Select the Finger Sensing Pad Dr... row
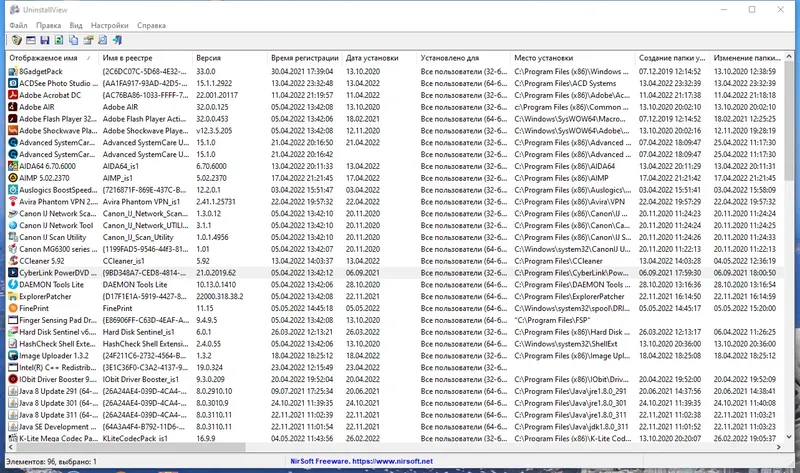This screenshot has width=800, height=473. pyautogui.click(x=395, y=320)
